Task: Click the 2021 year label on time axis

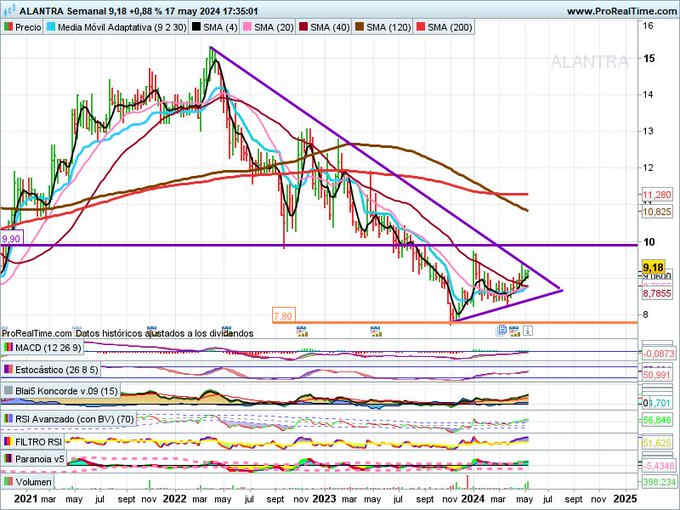Action: pos(26,499)
